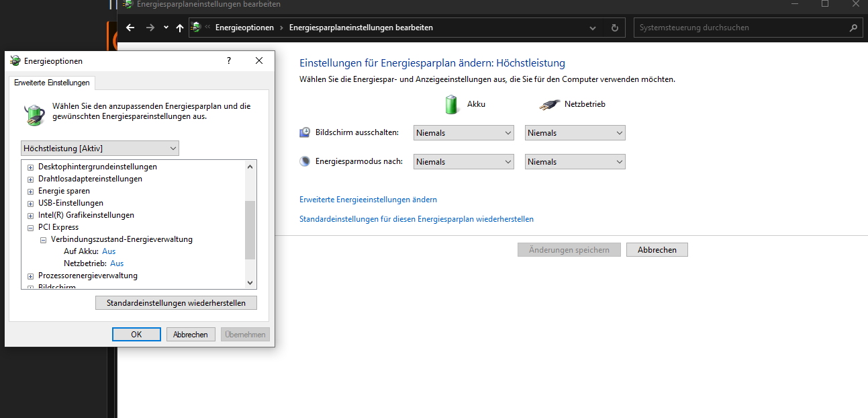
Task: Click the Energieoptionen breadcrumb
Action: coord(244,28)
